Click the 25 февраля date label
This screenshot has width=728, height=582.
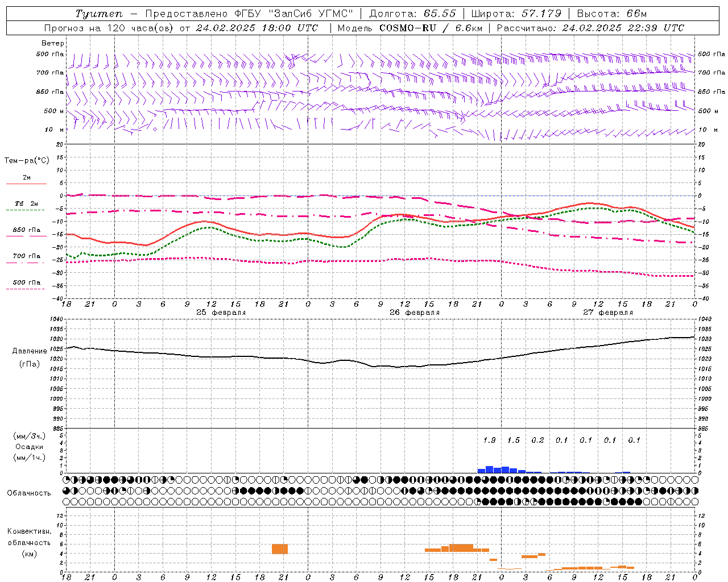tap(221, 313)
